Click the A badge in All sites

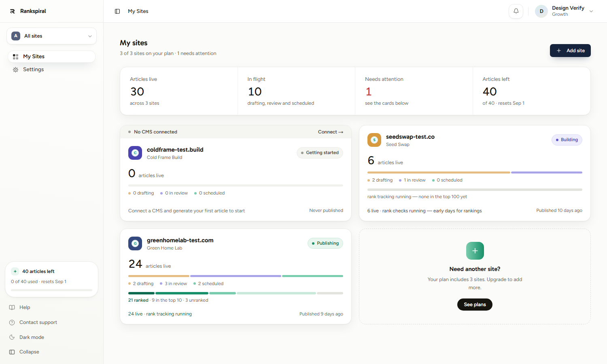tap(16, 36)
